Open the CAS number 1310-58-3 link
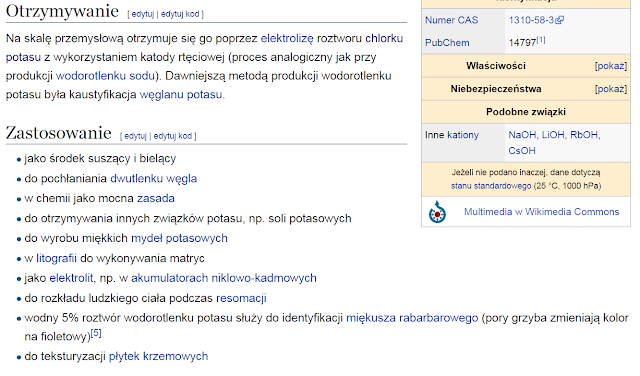This screenshot has width=640, height=376. pos(531,20)
